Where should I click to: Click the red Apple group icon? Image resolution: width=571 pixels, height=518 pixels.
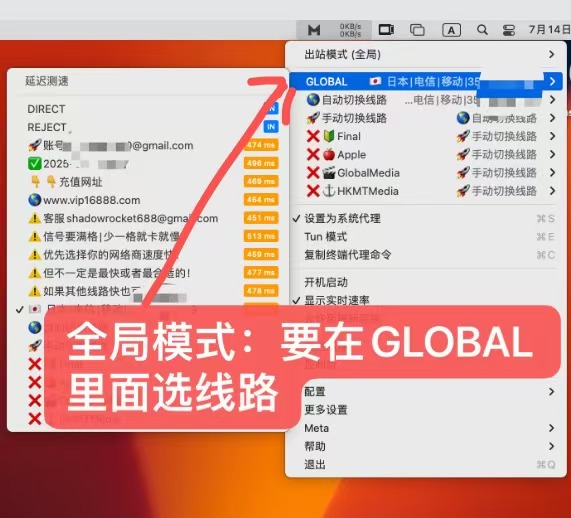329,154
